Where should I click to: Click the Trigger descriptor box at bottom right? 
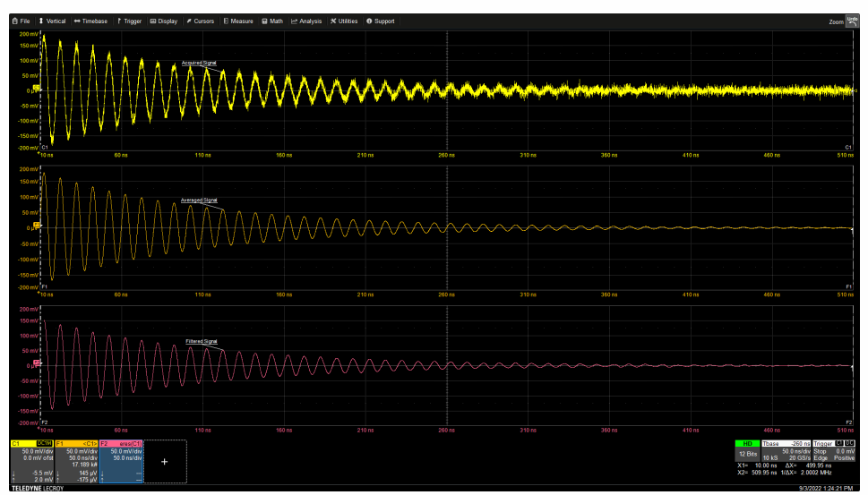(835, 451)
